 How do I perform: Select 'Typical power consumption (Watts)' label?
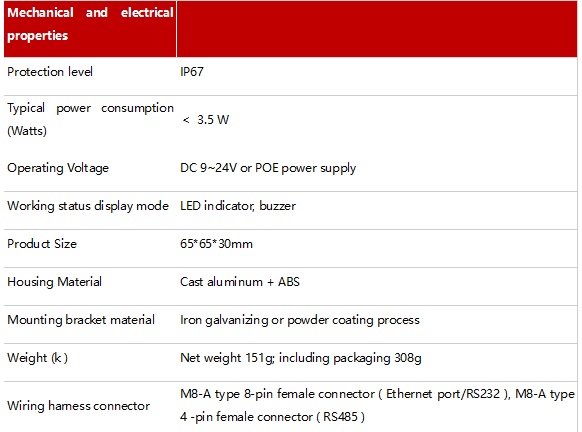point(90,120)
